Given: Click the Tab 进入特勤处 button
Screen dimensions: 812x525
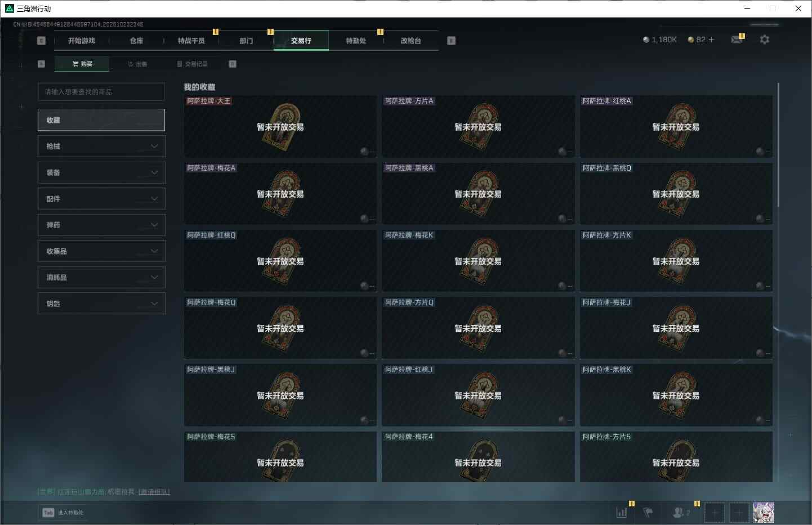Looking at the screenshot, I should point(63,513).
